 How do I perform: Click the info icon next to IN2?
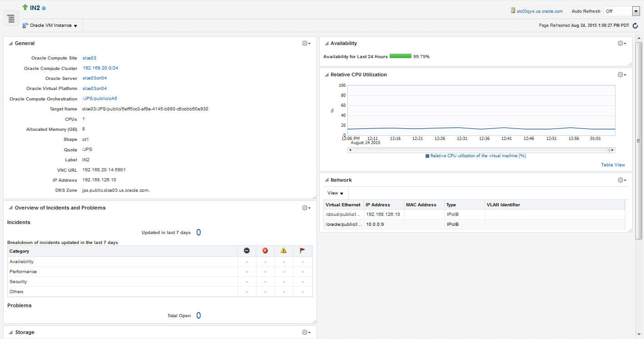(44, 8)
